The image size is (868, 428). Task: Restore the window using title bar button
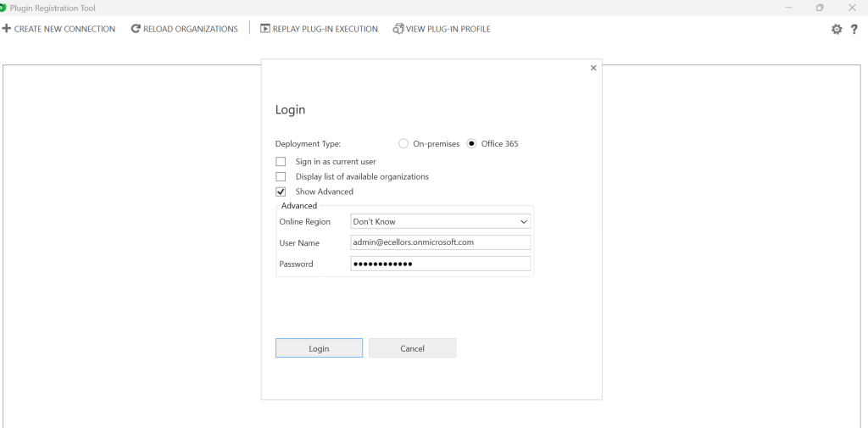coord(820,8)
